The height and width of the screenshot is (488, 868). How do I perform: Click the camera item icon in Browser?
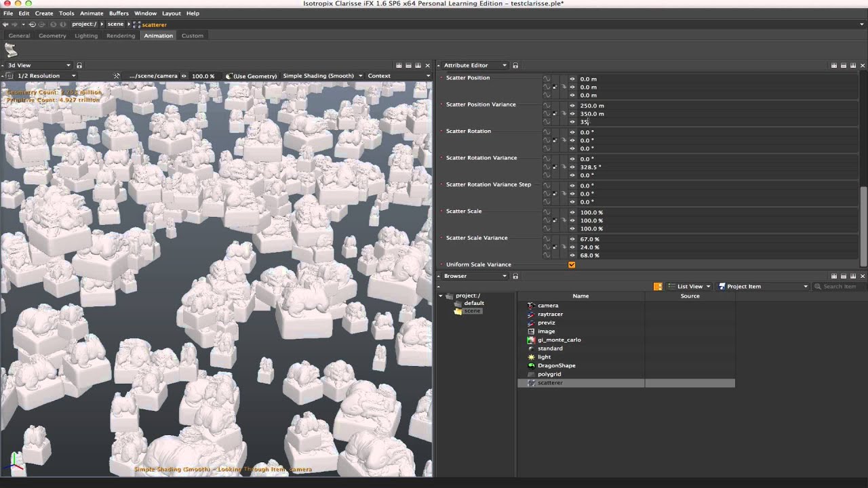click(x=531, y=306)
